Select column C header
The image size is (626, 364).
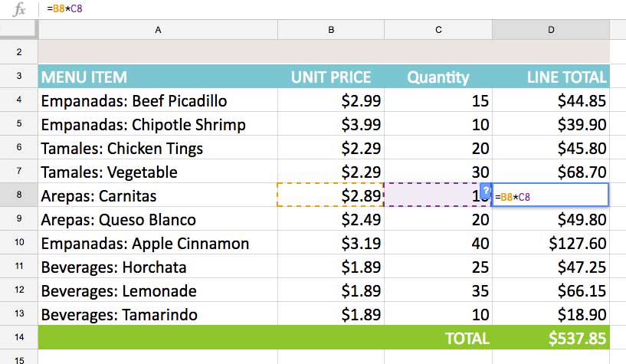438,30
